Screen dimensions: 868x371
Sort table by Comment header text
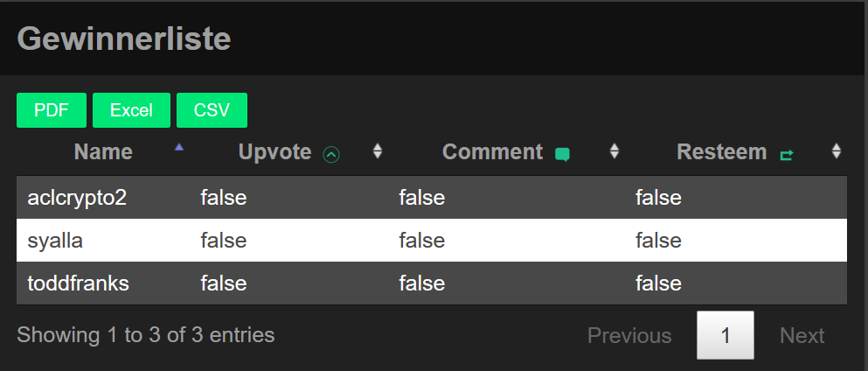click(492, 152)
